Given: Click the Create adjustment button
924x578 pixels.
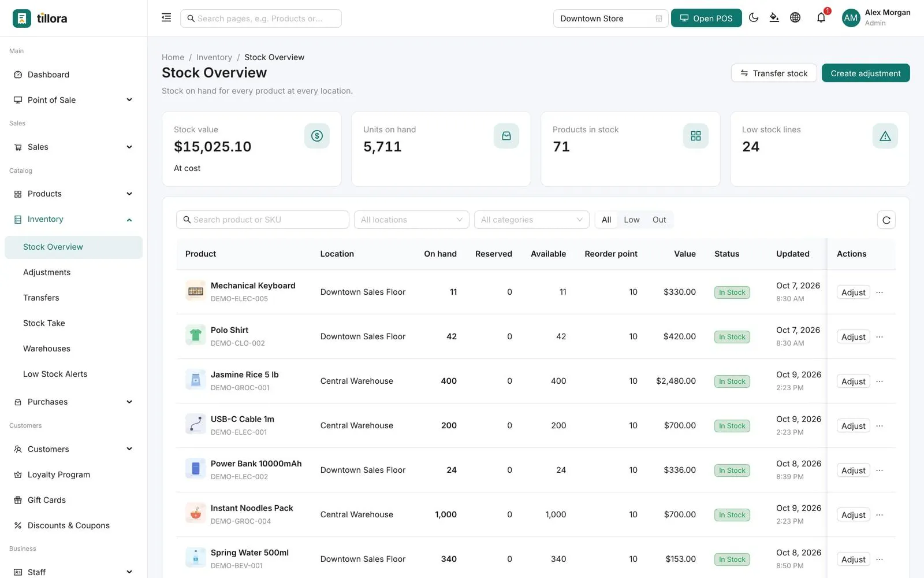Looking at the screenshot, I should (x=866, y=73).
